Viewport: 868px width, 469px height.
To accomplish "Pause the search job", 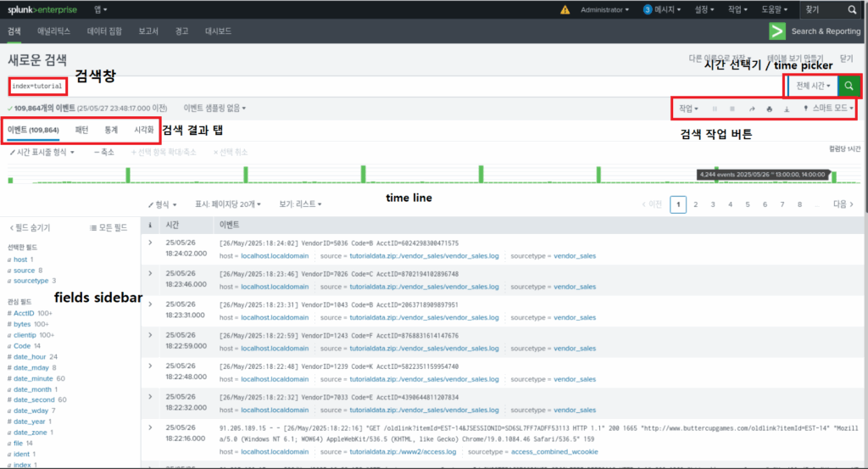I will point(715,109).
